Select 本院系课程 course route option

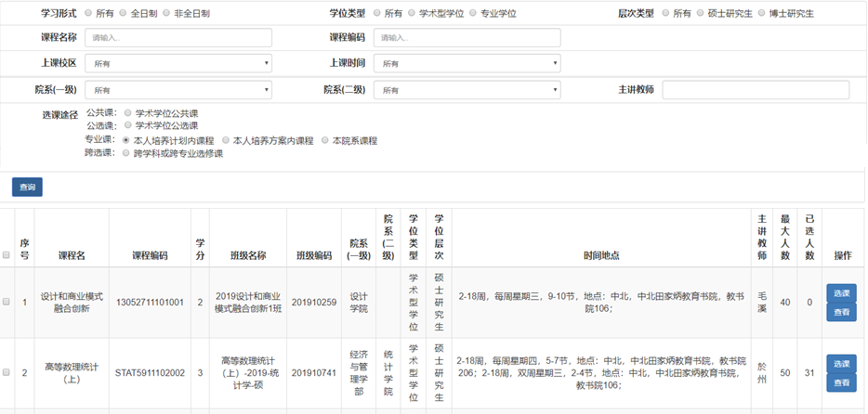[x=325, y=141]
